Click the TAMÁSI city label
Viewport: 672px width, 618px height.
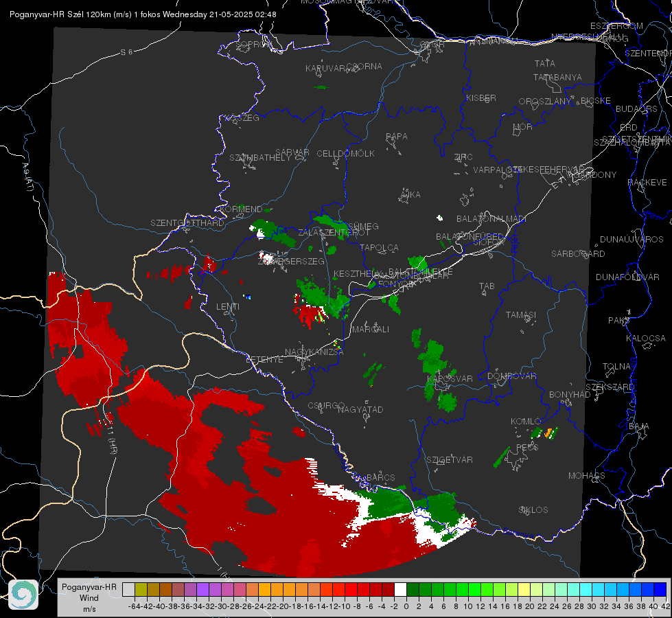click(521, 314)
